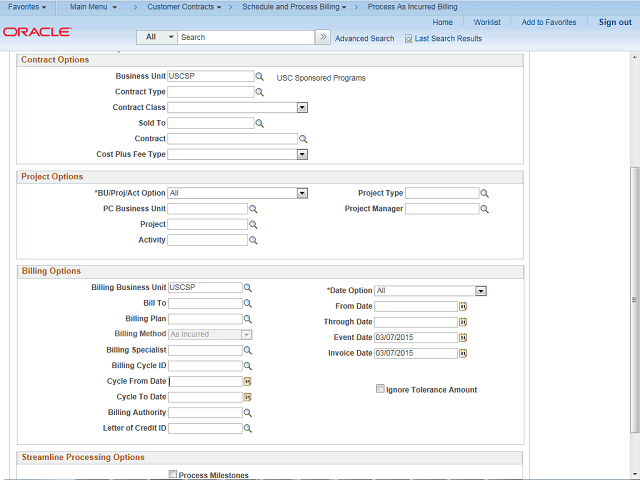The width and height of the screenshot is (640, 480).
Task: Open the Advanced Search link
Action: [364, 38]
